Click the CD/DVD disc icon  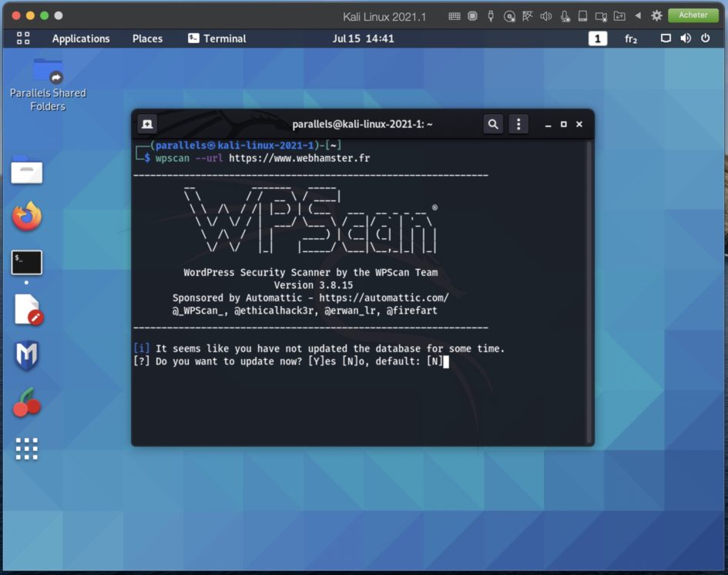509,16
